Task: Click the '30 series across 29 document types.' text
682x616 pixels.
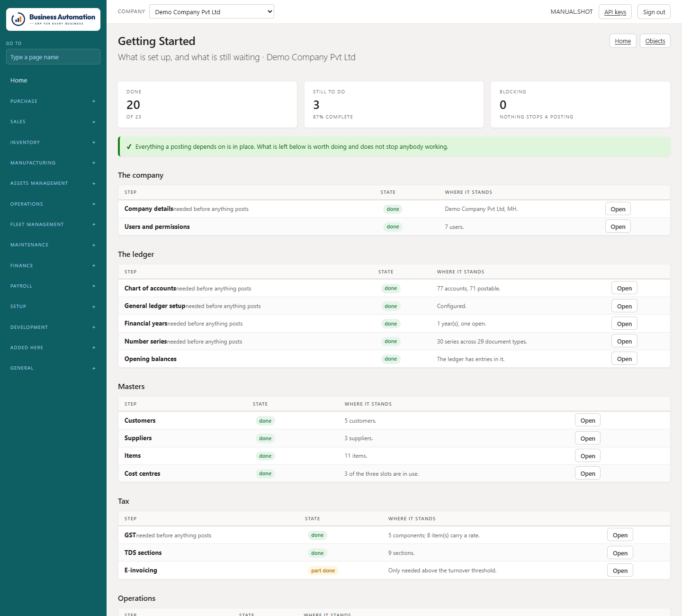Action: (482, 342)
